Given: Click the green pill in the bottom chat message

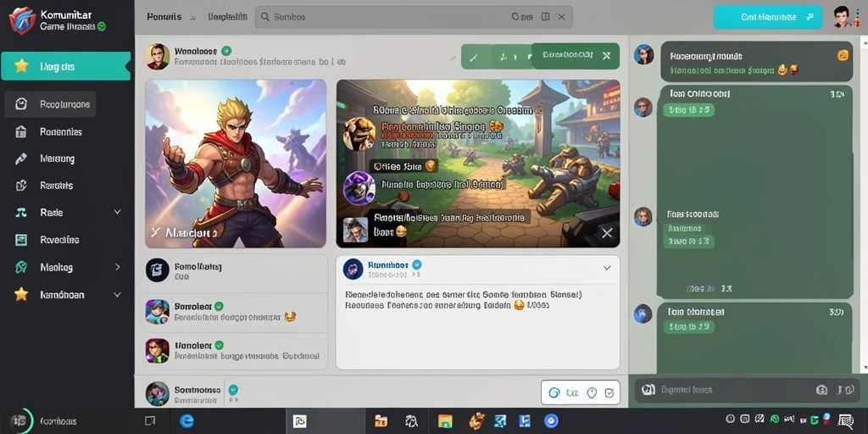Looking at the screenshot, I should [688, 326].
